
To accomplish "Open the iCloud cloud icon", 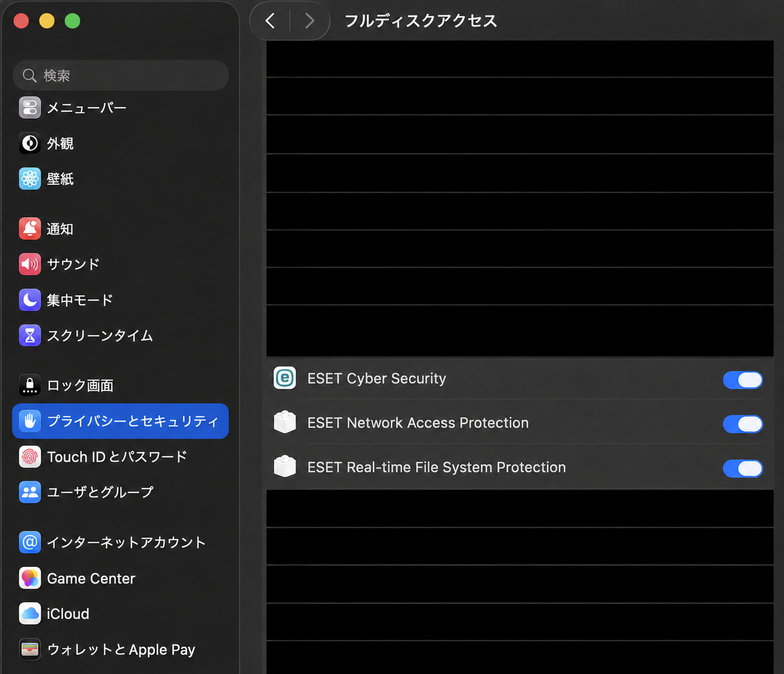I will (x=30, y=614).
